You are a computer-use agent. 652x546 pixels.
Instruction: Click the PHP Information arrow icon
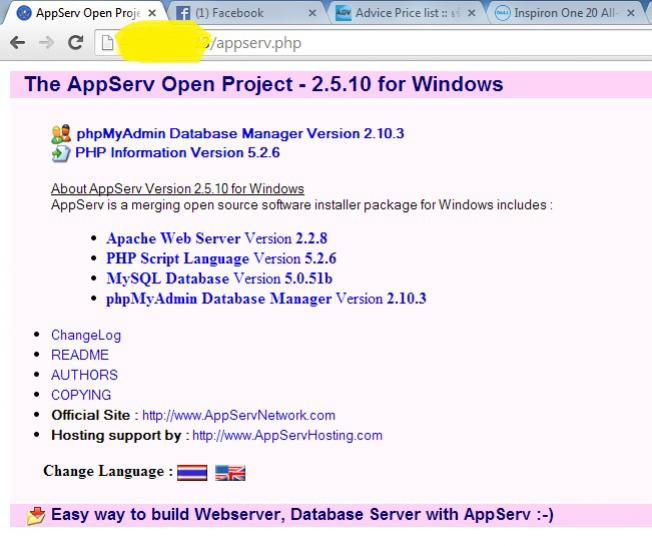[61, 153]
